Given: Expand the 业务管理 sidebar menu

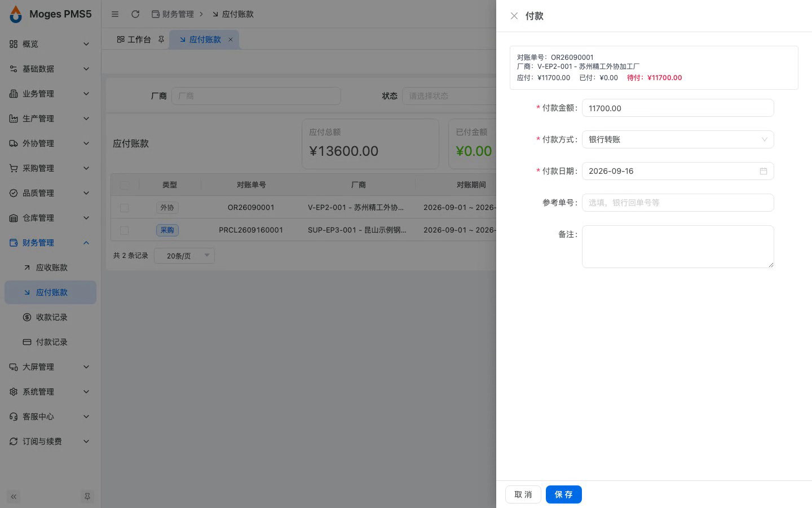Looking at the screenshot, I should [50, 94].
